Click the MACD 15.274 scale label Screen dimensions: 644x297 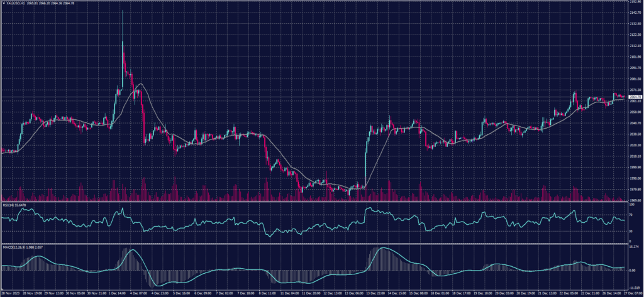(x=633, y=248)
